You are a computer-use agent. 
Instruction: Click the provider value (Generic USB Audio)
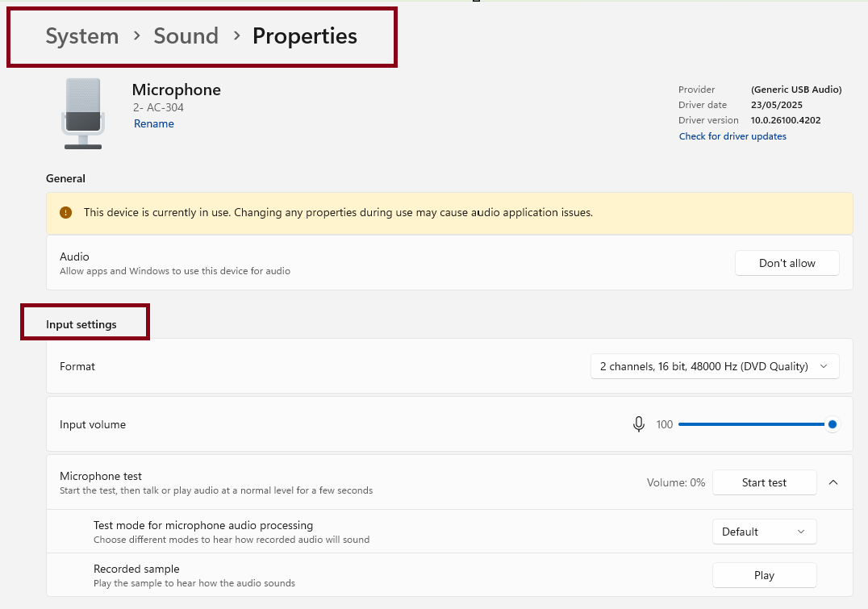(796, 90)
